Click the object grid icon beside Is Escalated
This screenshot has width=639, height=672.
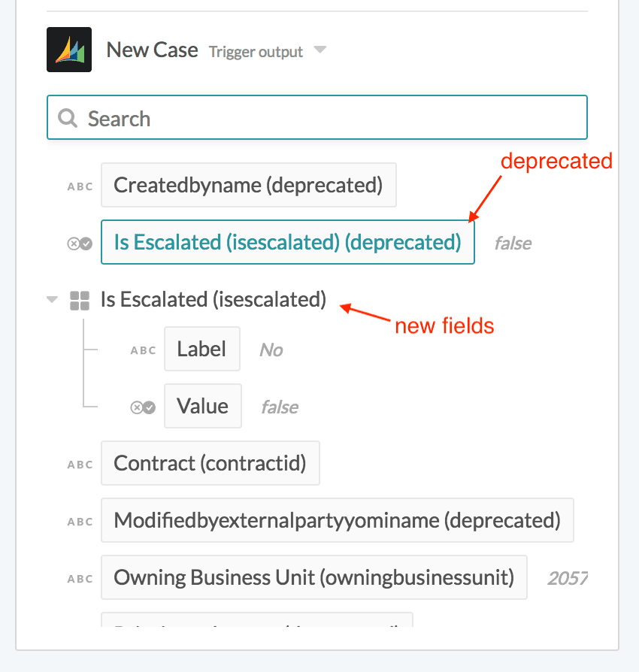tap(80, 301)
